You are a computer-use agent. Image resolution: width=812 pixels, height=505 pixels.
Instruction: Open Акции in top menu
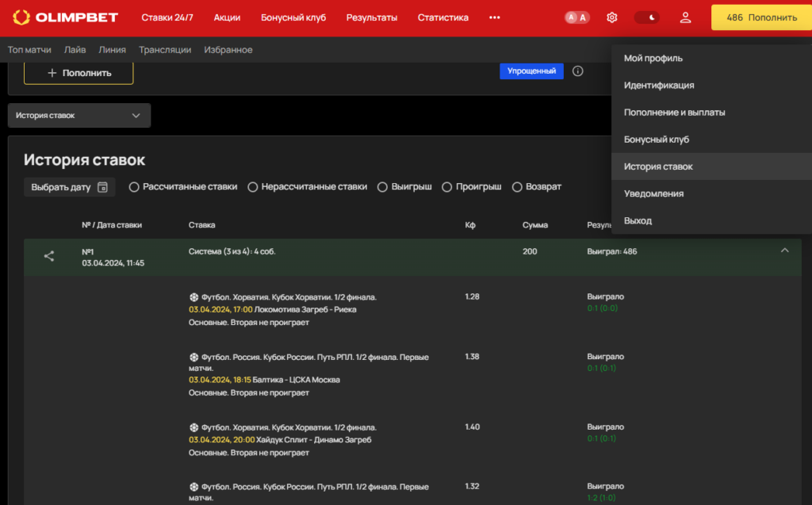point(227,17)
